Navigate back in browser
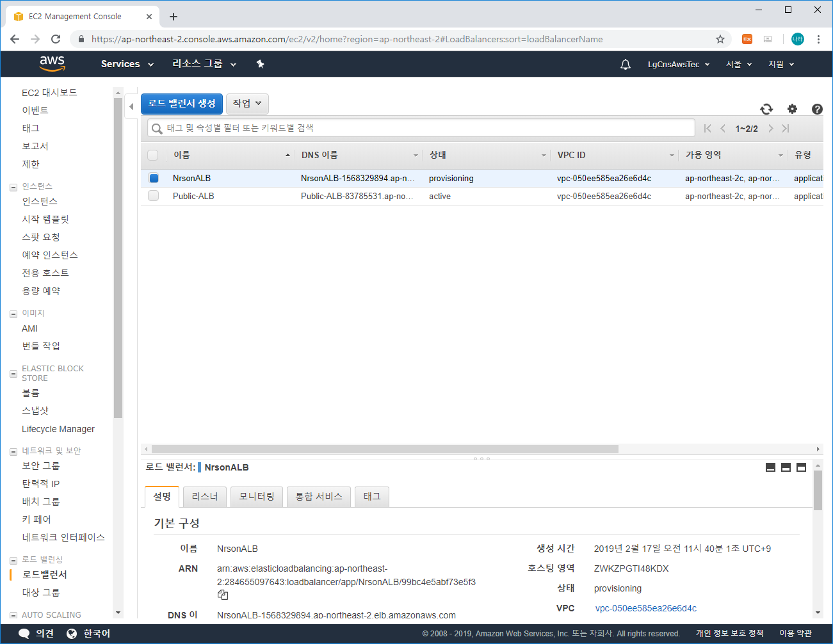 (15, 39)
